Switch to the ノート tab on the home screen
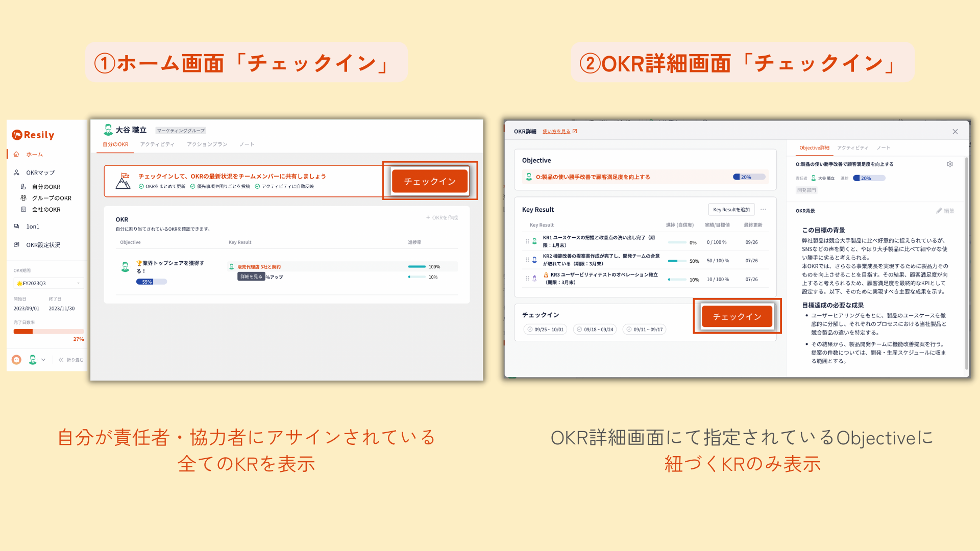The height and width of the screenshot is (551, 980). [247, 144]
